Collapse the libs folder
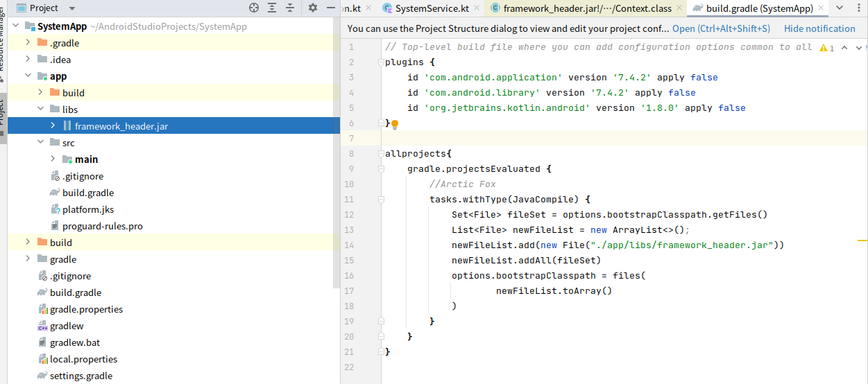This screenshot has height=384, width=868. pyautogui.click(x=40, y=110)
